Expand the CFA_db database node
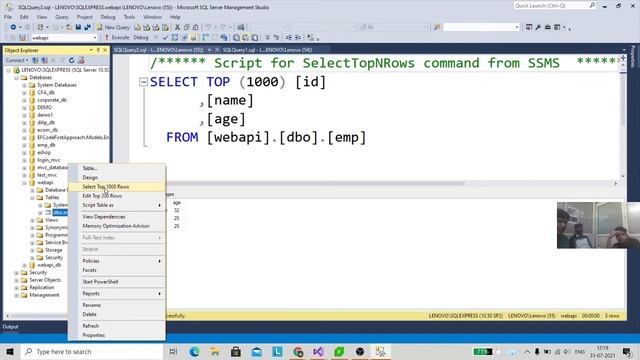This screenshot has width=640, height=360. click(x=24, y=93)
